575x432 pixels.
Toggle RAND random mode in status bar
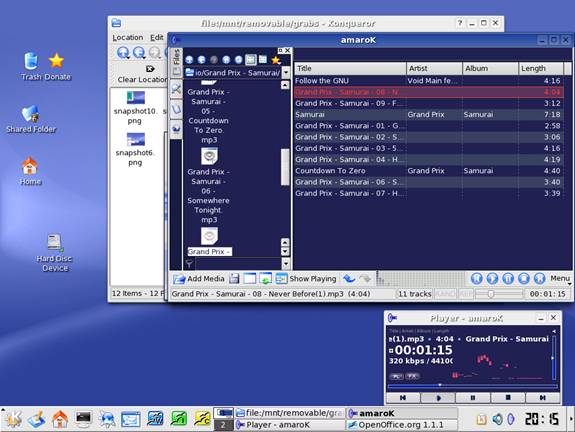pos(445,294)
